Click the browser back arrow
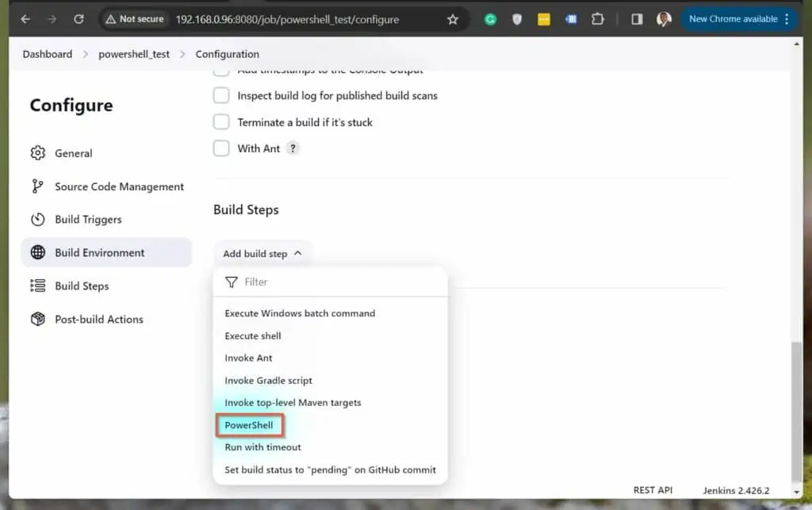The width and height of the screenshot is (812, 510). point(25,20)
